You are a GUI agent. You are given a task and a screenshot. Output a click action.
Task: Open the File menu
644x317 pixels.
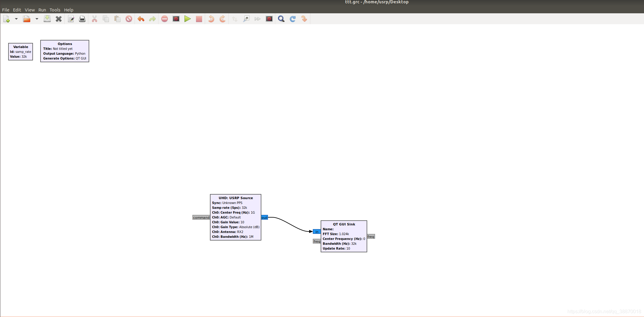[x=6, y=10]
